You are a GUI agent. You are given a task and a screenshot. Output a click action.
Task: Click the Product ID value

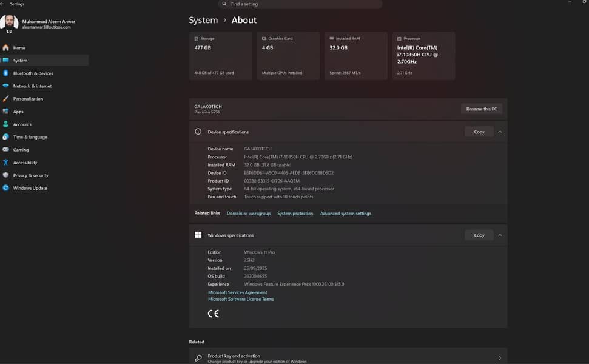272,181
